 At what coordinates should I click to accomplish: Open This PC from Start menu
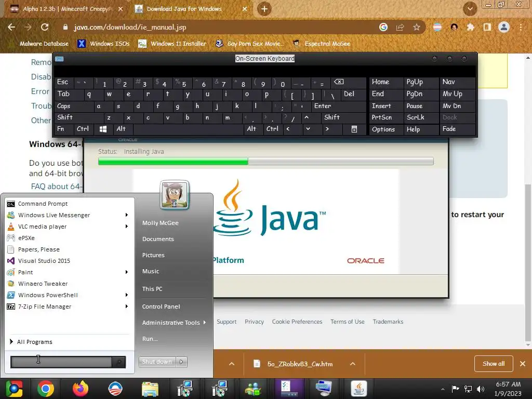[x=152, y=289]
